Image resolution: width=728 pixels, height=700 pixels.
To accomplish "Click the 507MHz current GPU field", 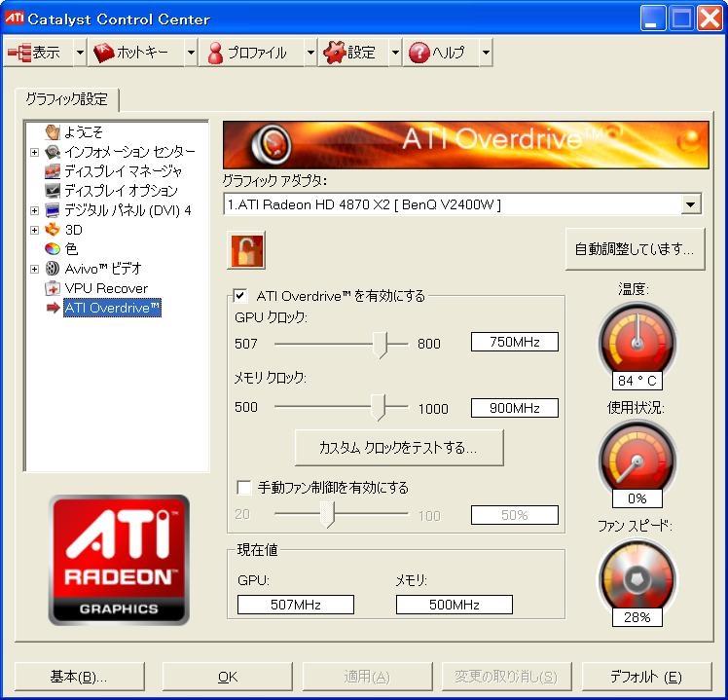I will click(x=296, y=605).
